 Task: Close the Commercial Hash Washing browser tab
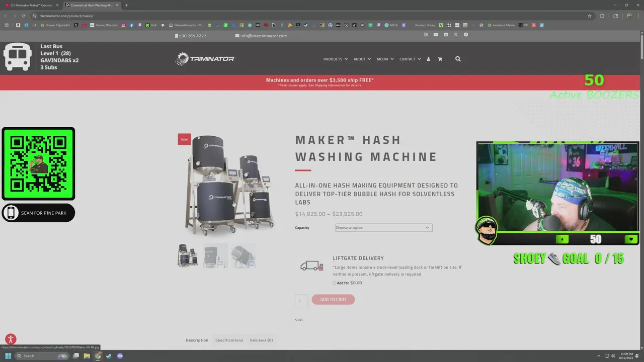[117, 5]
